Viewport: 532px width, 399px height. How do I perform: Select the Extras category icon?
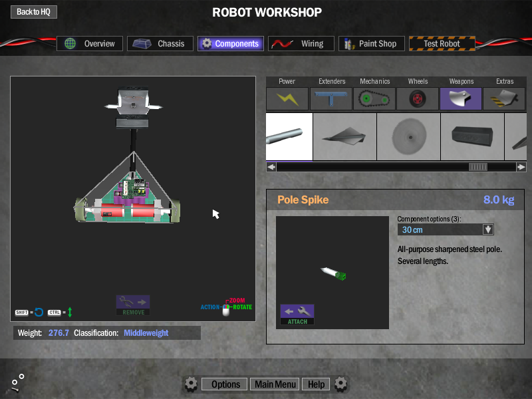pyautogui.click(x=504, y=98)
